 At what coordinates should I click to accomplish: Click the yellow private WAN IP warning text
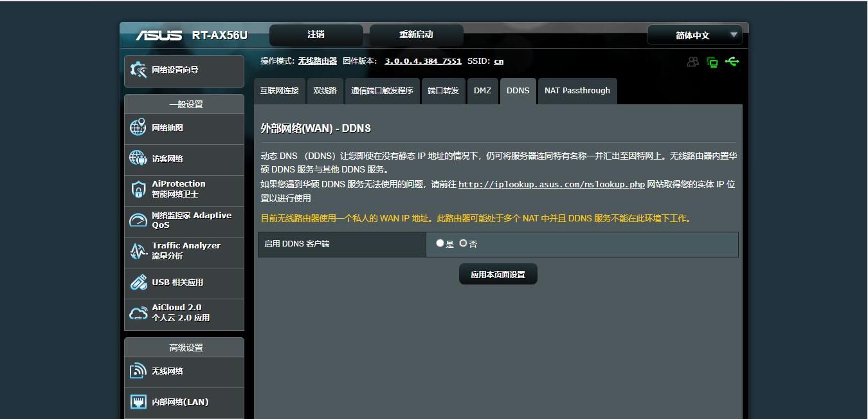click(476, 218)
